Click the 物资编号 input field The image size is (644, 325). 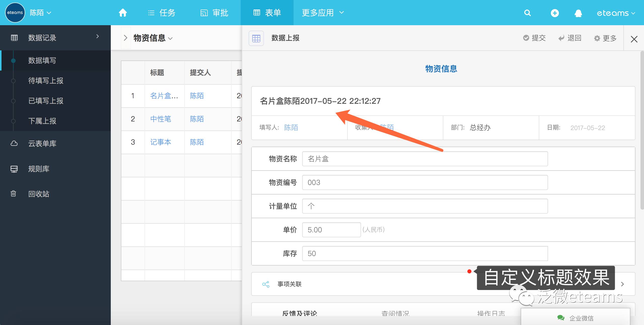click(x=425, y=182)
